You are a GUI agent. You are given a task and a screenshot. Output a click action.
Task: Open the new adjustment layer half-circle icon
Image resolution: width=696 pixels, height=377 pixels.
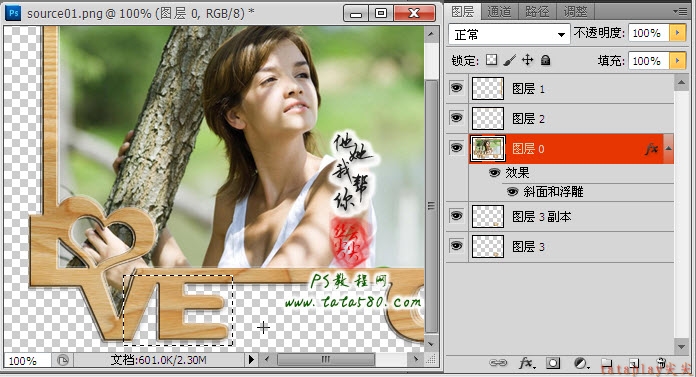(581, 363)
